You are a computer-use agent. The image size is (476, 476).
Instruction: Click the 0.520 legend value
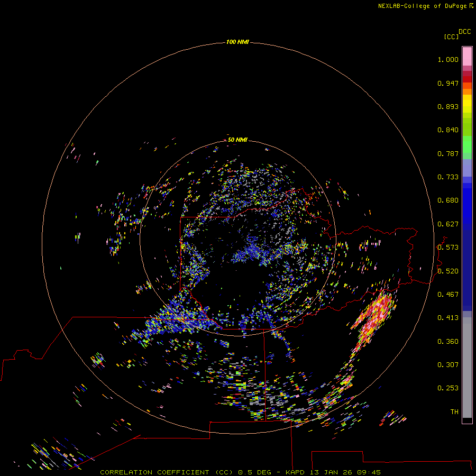[448, 271]
